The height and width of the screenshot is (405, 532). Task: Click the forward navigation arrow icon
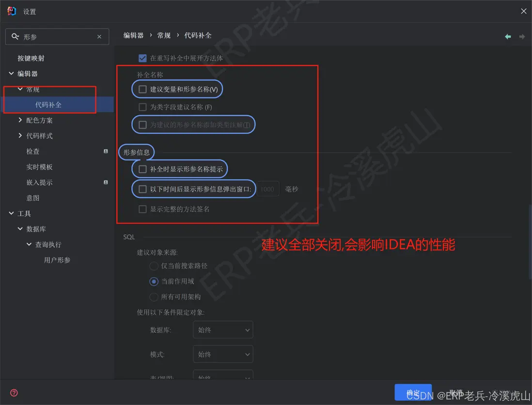click(x=522, y=36)
